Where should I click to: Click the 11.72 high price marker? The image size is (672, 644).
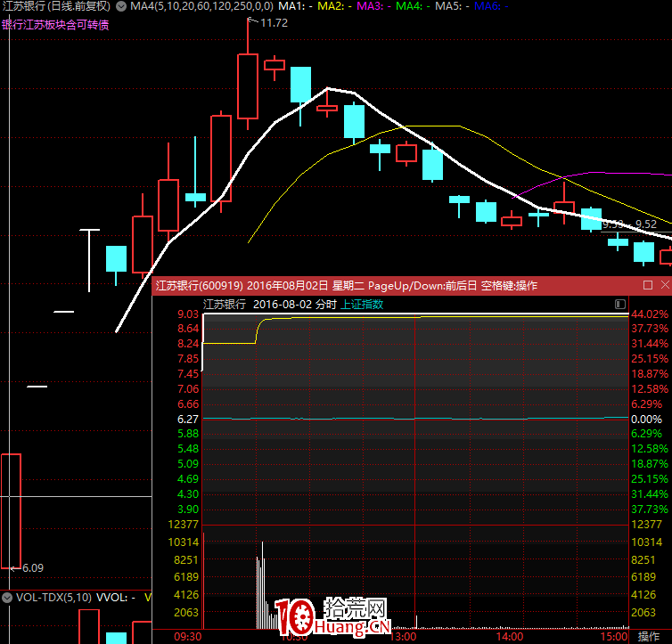[274, 22]
